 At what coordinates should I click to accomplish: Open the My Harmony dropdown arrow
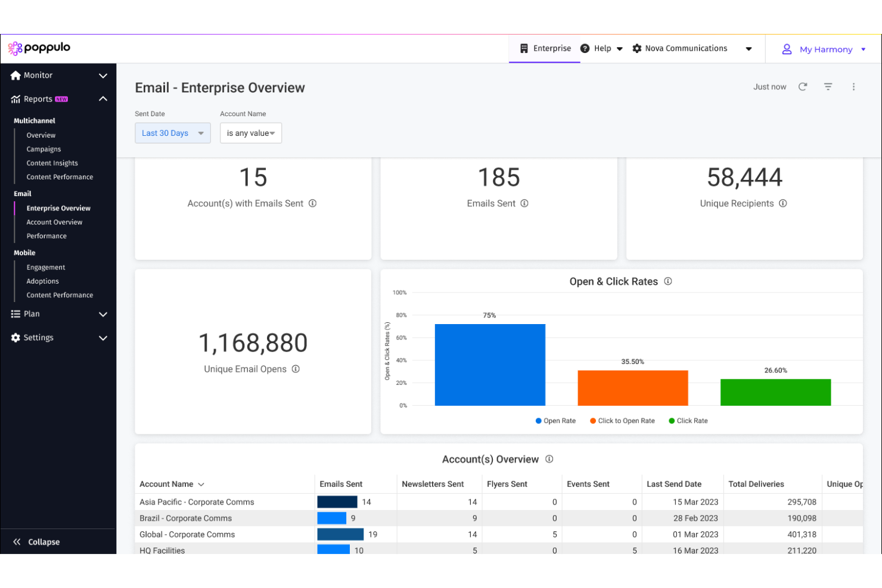point(863,49)
